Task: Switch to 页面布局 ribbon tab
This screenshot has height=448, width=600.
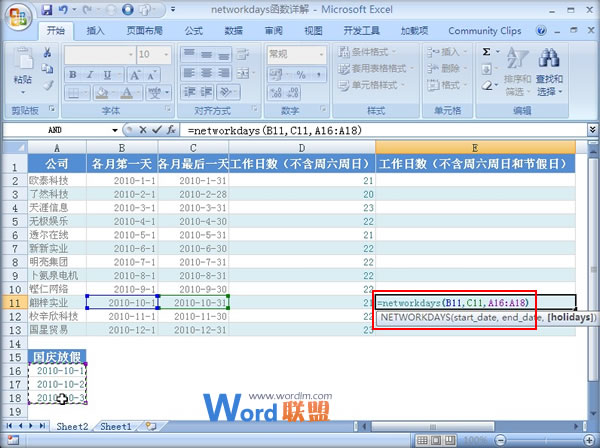Action: [x=144, y=31]
